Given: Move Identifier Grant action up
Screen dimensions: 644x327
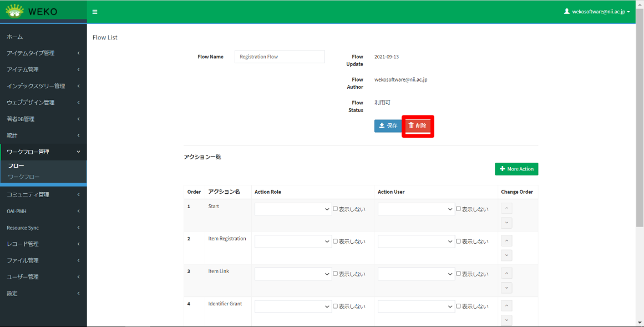Looking at the screenshot, I should click(x=506, y=306).
